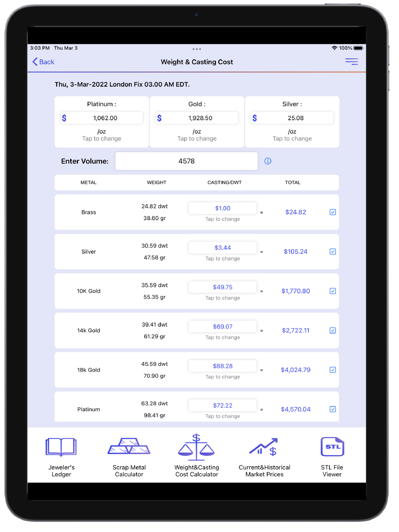Uncheck the Brass row checkbox
The image size is (399, 532).
click(x=333, y=212)
